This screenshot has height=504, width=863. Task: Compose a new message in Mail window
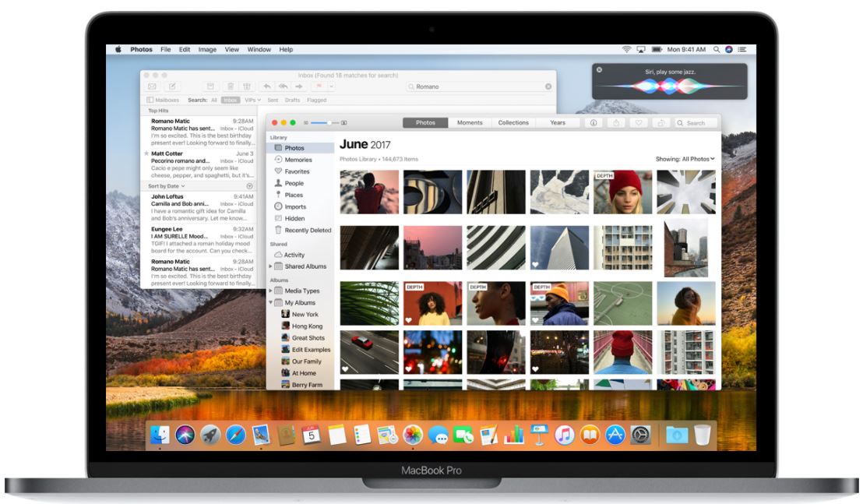(172, 86)
